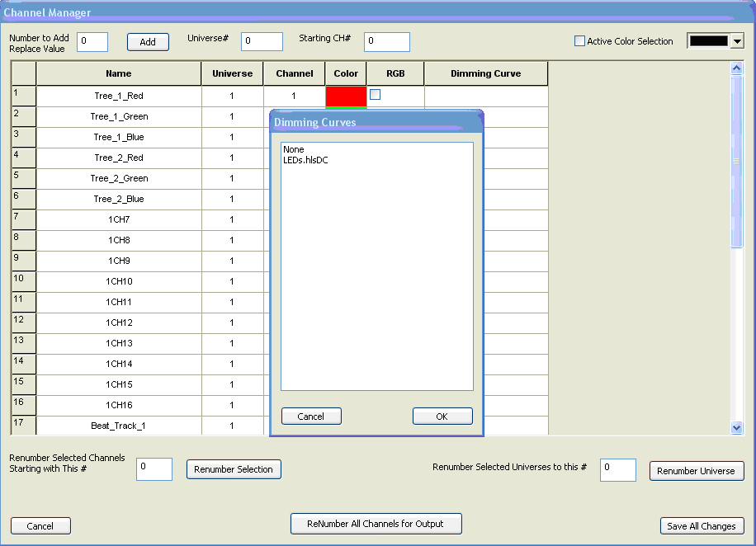Screen dimensions: 756x546
Task: Click Channel cell of Tree_1_Red row
Action: (294, 96)
